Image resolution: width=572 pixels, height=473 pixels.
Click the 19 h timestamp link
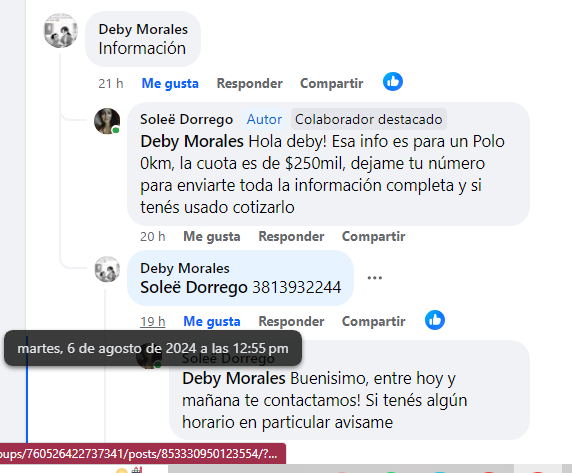click(152, 321)
